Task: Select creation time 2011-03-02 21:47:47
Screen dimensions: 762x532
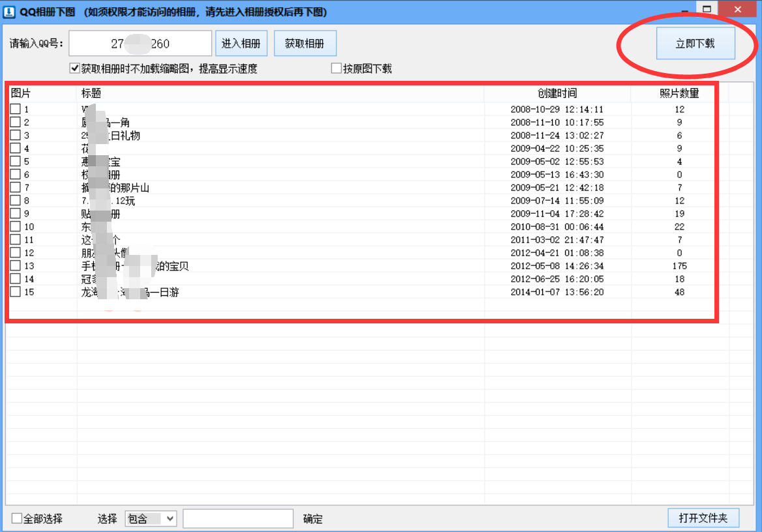Action: (557, 240)
